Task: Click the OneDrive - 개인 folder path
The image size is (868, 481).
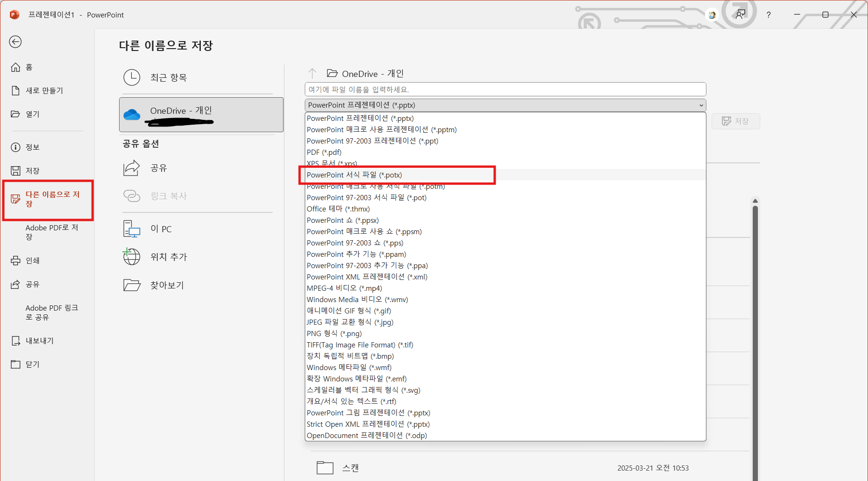Action: pos(366,74)
